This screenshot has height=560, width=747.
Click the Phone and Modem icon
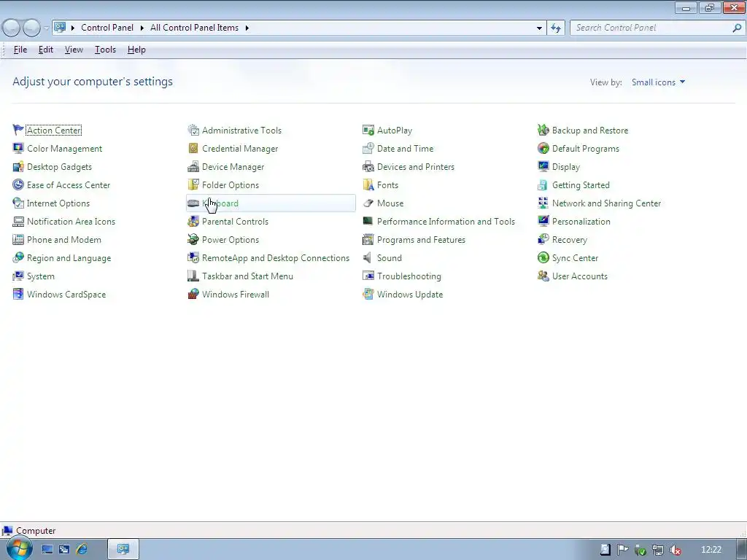coord(18,239)
